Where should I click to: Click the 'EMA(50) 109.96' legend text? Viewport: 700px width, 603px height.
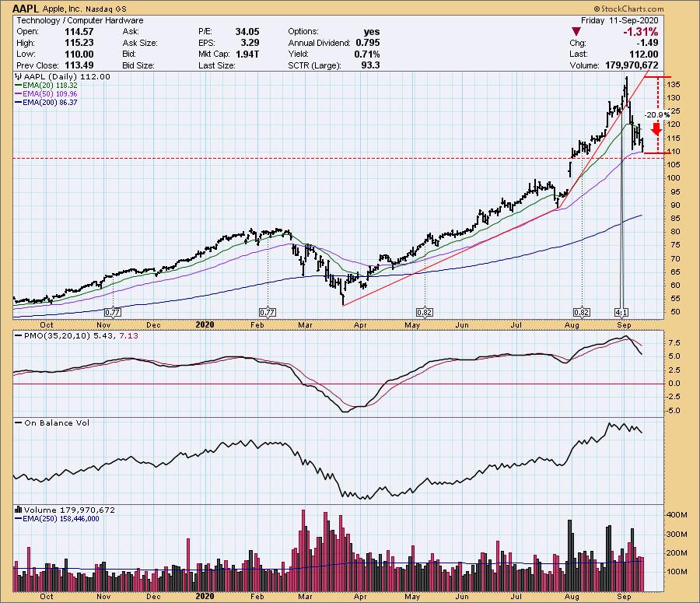click(50, 94)
